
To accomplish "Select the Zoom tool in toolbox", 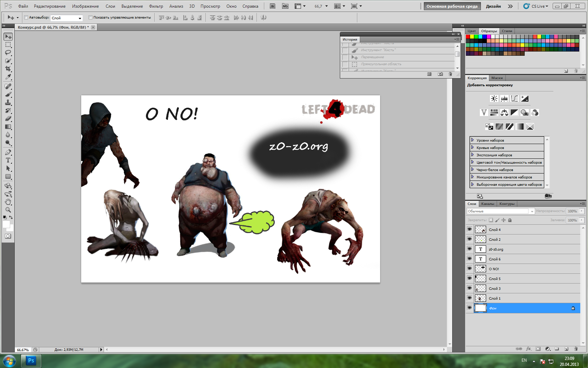I will pos(8,210).
